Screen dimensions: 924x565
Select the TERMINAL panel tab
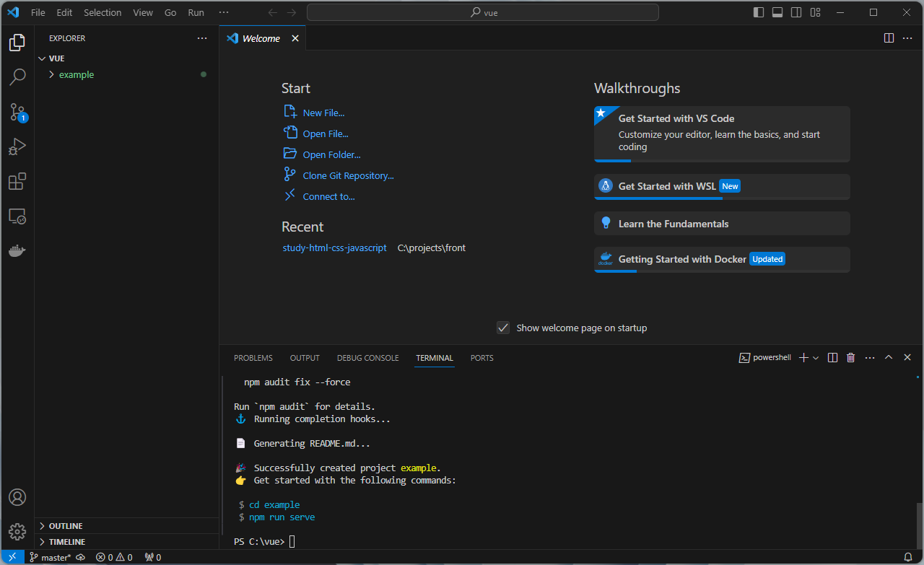(x=435, y=358)
